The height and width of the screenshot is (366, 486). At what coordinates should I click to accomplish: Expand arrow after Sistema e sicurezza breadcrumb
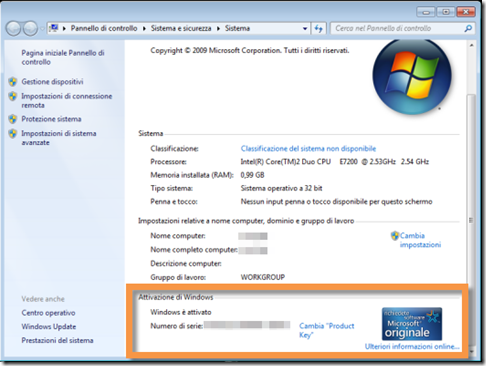pyautogui.click(x=218, y=29)
